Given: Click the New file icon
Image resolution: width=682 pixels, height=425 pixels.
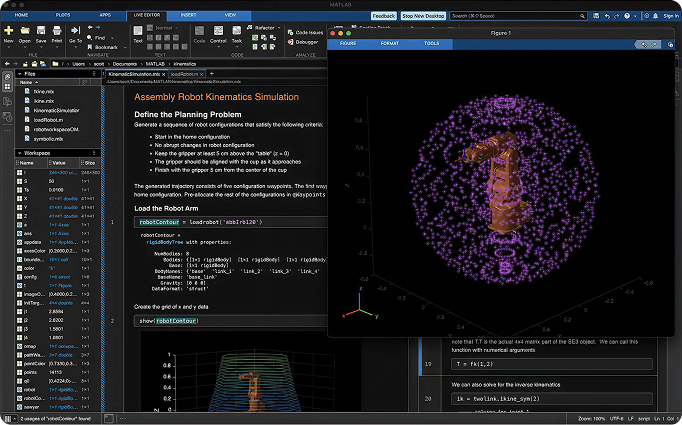Looking at the screenshot, I should coord(8,31).
